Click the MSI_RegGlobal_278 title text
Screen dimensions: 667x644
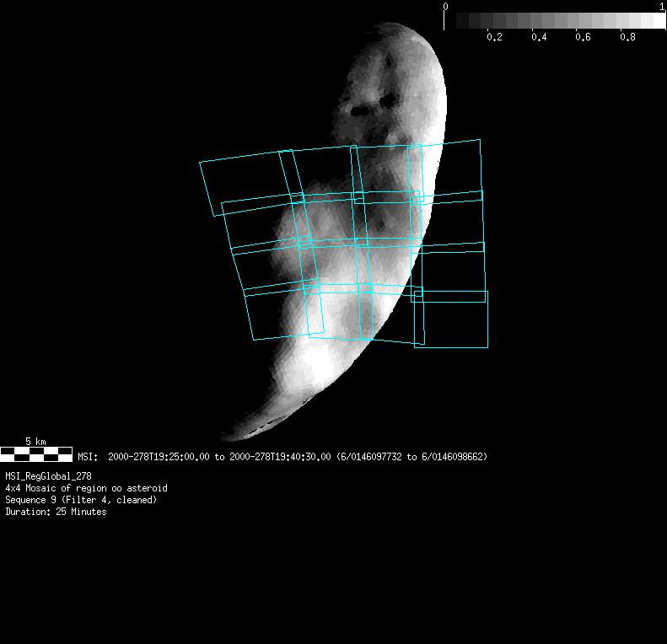point(48,476)
